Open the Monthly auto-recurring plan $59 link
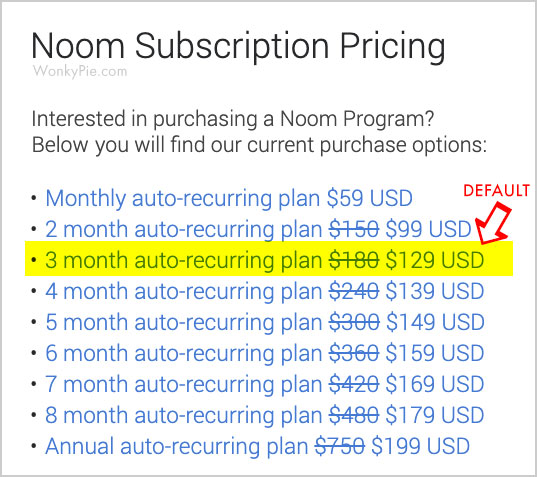This screenshot has height=477, width=537. 229,199
